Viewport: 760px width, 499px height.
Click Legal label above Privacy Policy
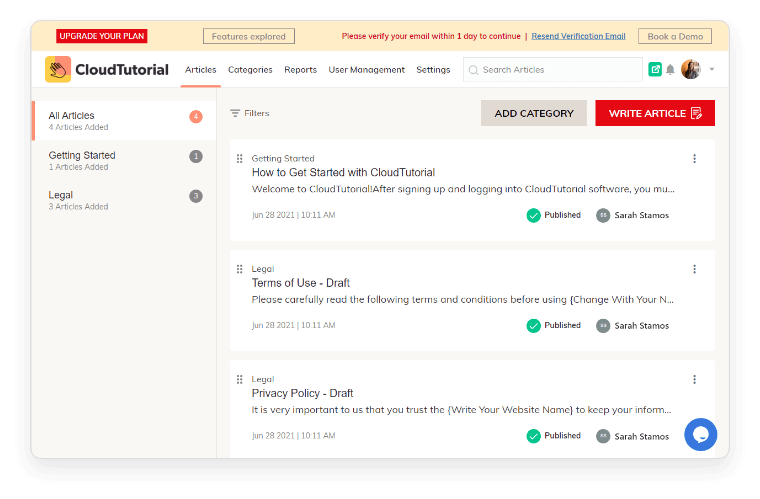[x=263, y=379]
